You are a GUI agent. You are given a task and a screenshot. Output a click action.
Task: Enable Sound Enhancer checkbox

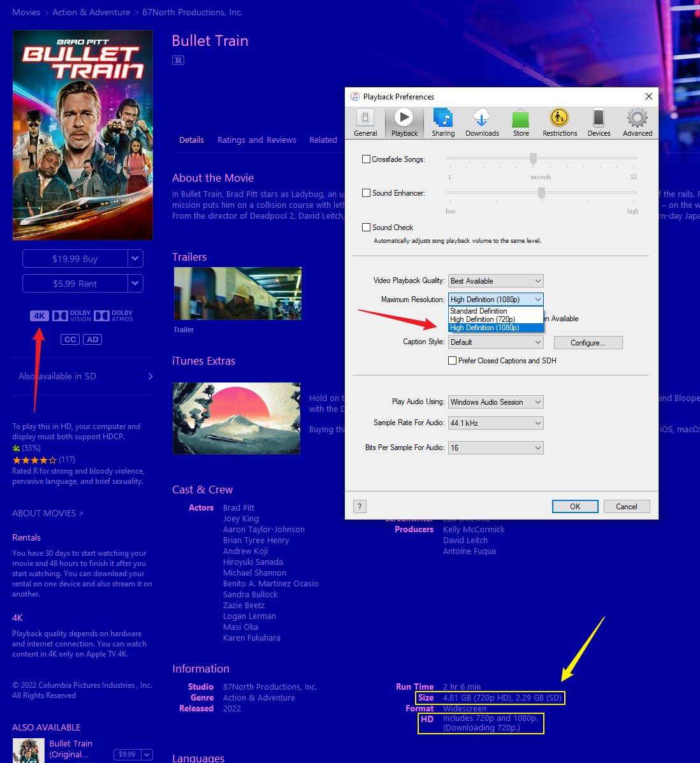(366, 193)
